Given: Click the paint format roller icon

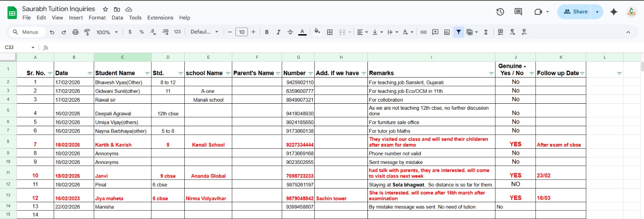Looking at the screenshot, I should (87, 32).
